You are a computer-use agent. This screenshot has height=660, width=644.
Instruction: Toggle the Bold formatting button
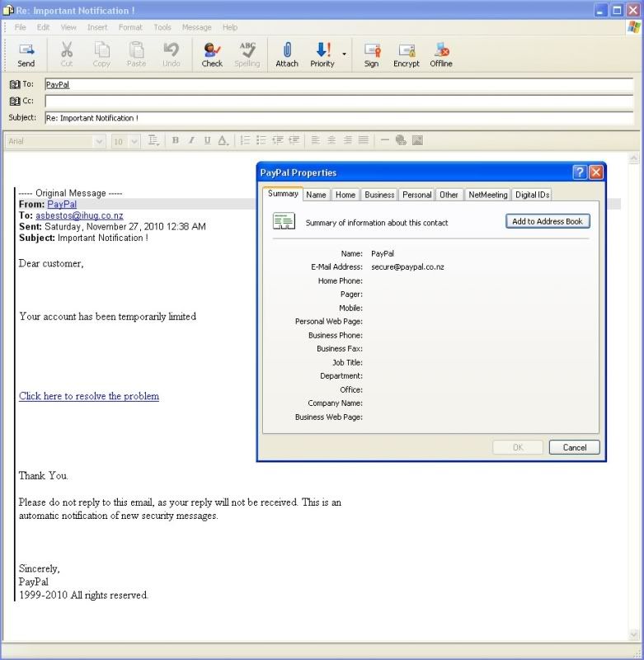175,141
